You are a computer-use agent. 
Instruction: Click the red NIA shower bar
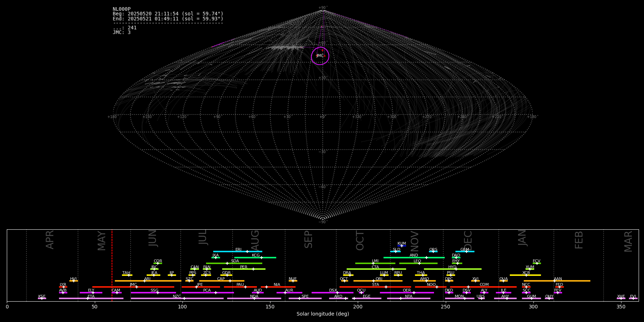[278, 287]
